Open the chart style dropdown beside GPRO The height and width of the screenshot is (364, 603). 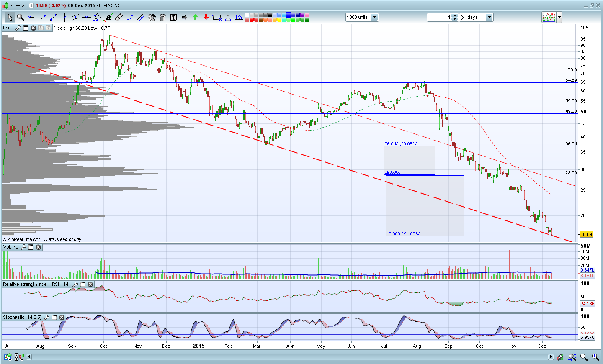[x=11, y=5]
